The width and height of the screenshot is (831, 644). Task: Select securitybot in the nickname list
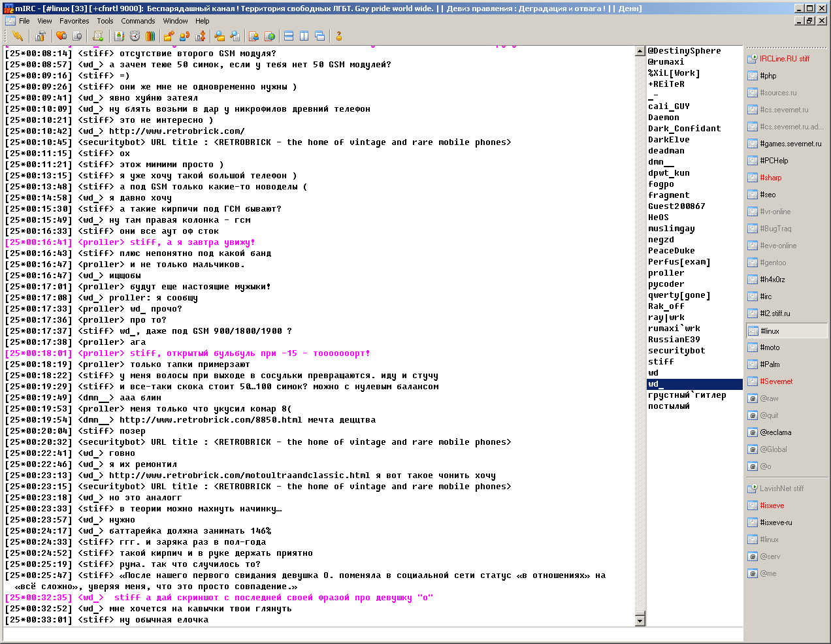676,351
